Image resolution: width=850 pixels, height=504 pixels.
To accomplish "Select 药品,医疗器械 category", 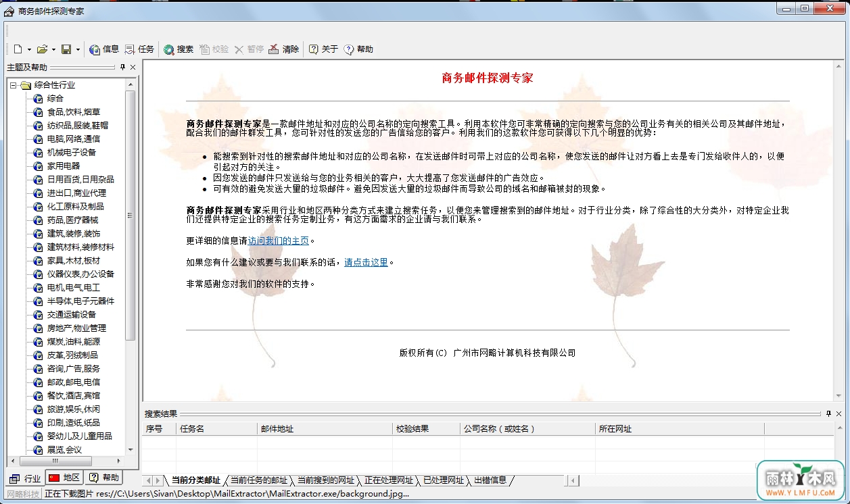I will pos(72,220).
